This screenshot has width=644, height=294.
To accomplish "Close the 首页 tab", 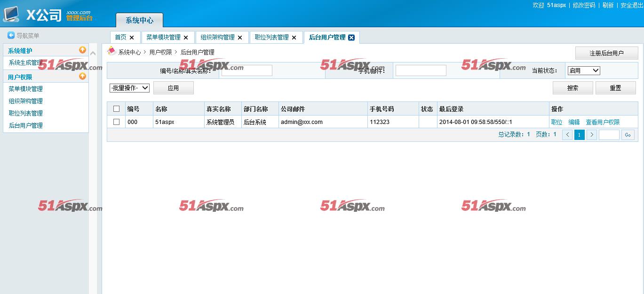I will 132,38.
